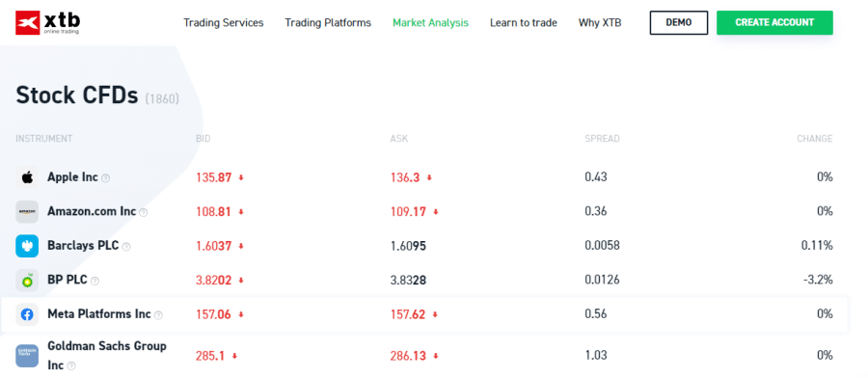Open the Learn to trade menu

click(524, 23)
